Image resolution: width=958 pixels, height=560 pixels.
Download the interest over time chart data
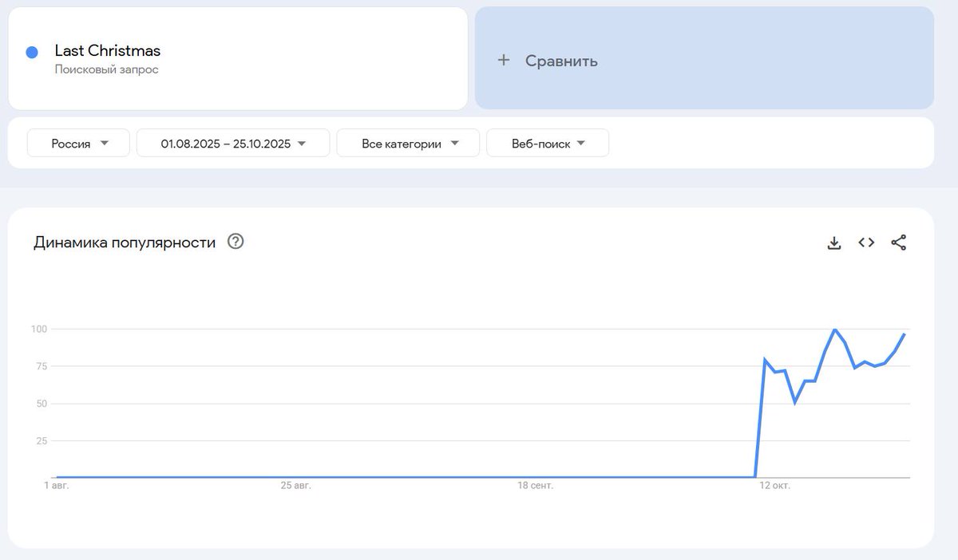(834, 243)
